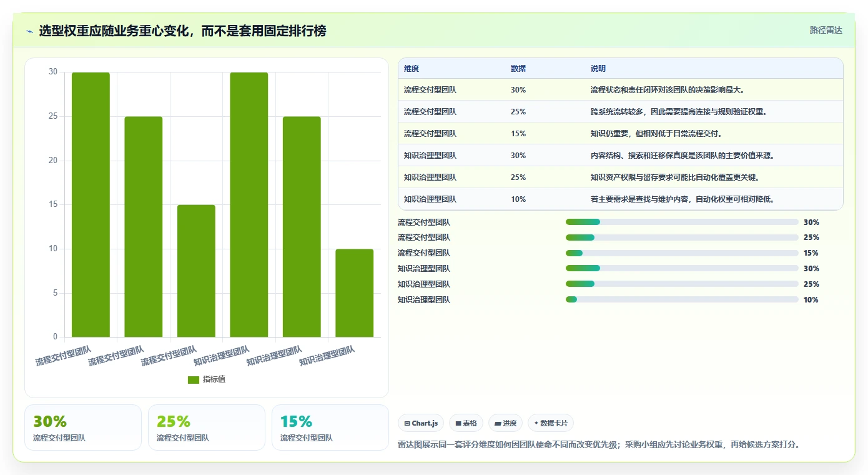868x475 pixels.
Task: Click the 路径雷达 label in the header
Action: (x=826, y=30)
